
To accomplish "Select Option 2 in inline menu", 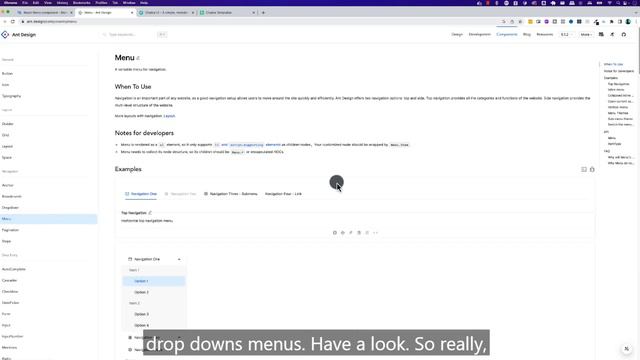I will (154, 292).
